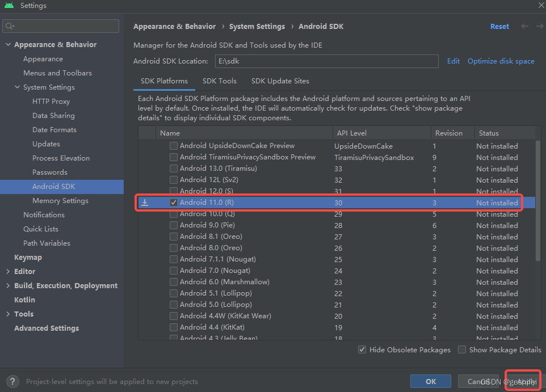Screen dimensions: 546x392
Task: Check Android 5.1 (Lollipop) checkbox
Action: [174, 293]
